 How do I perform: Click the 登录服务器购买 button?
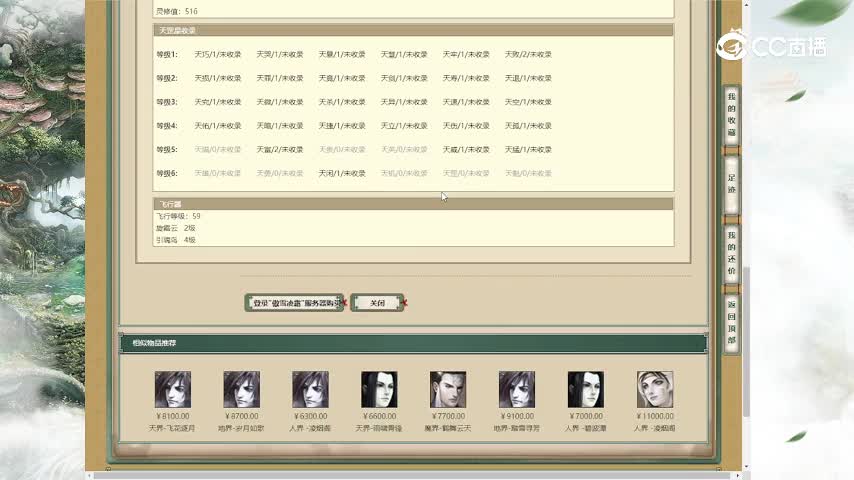click(x=295, y=303)
